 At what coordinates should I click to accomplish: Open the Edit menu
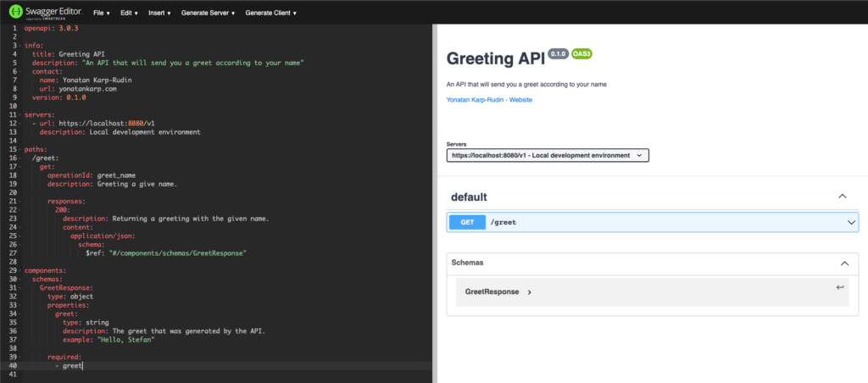pos(128,14)
